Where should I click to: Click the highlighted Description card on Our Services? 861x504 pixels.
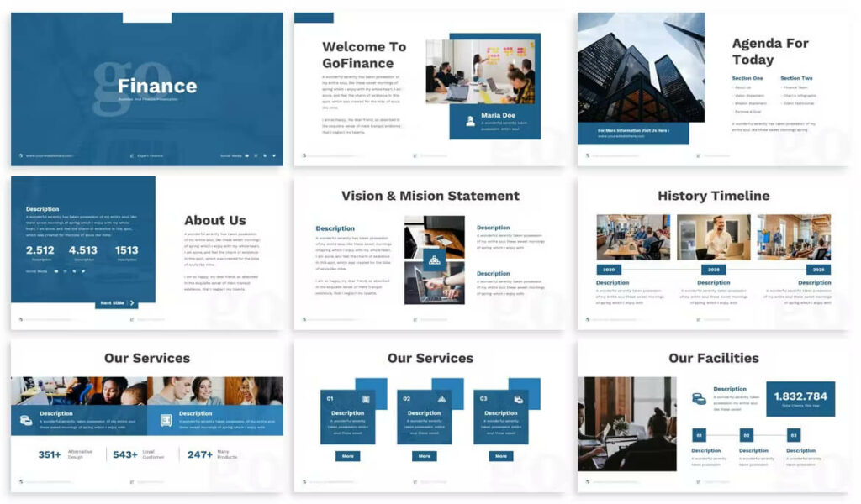(216, 418)
